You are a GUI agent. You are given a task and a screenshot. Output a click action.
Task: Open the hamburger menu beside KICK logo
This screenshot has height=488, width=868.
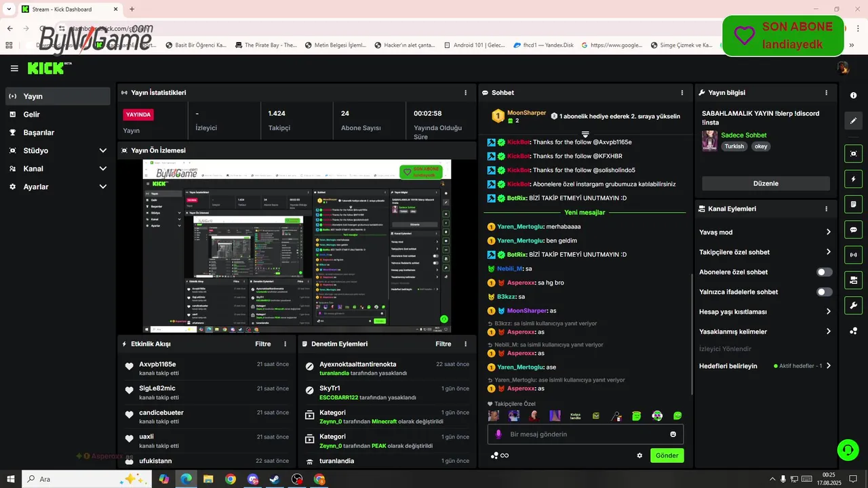(x=14, y=68)
